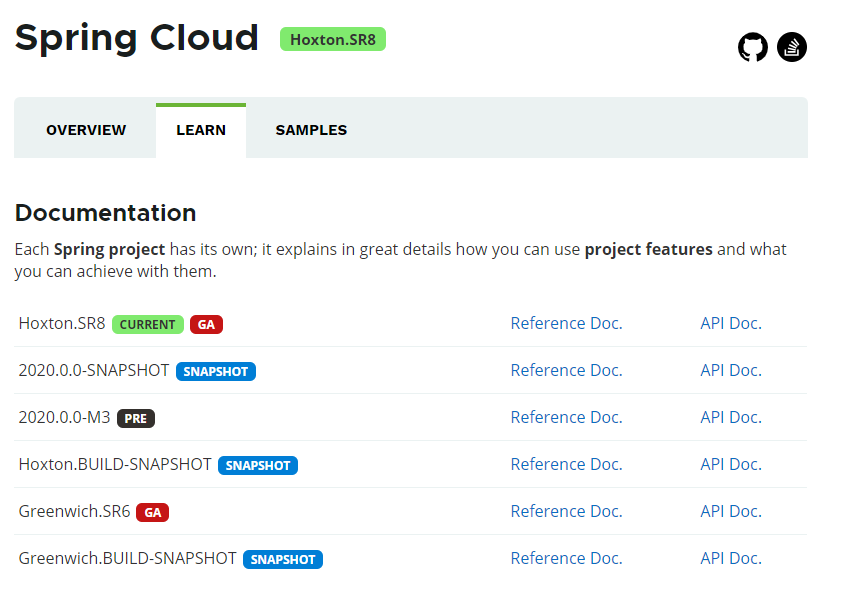
Task: Open API Doc. for Hoxton.SR8
Action: (731, 323)
